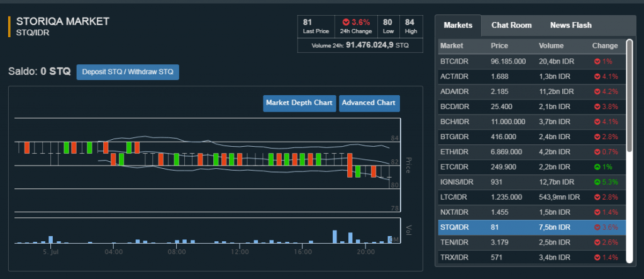Select the TRX/IDR market row
This screenshot has width=644, height=279.
coord(532,258)
